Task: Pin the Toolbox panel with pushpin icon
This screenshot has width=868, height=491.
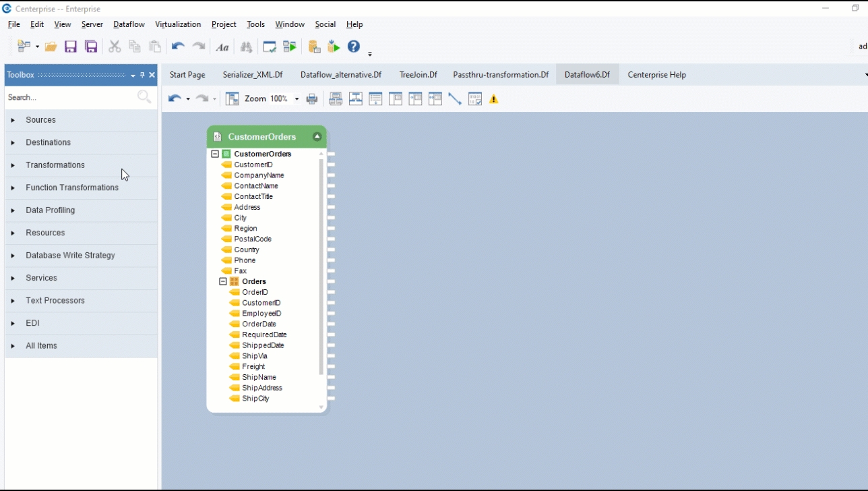Action: click(x=142, y=75)
